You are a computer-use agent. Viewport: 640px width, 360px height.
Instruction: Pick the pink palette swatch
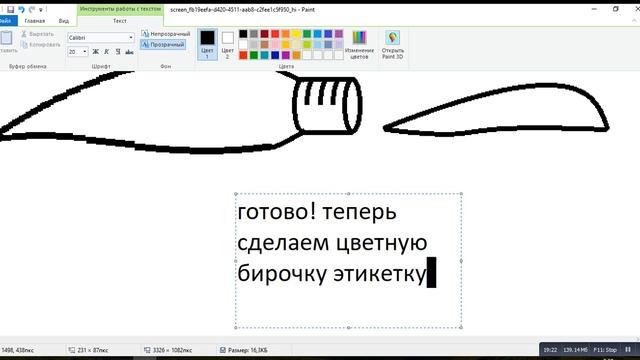(275, 44)
